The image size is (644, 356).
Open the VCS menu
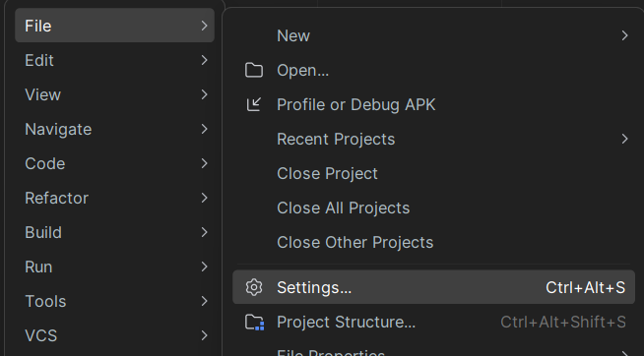tap(114, 336)
